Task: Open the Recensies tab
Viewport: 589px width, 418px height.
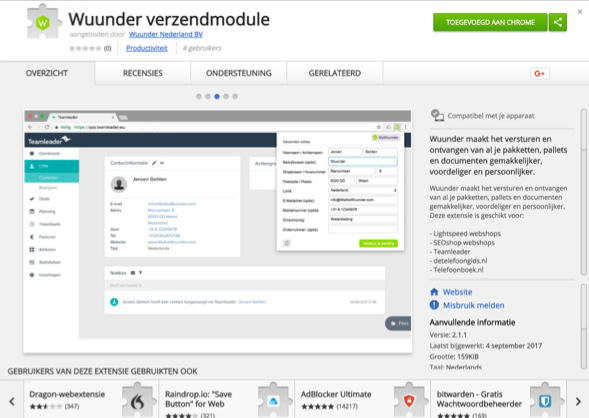Action: (x=143, y=73)
